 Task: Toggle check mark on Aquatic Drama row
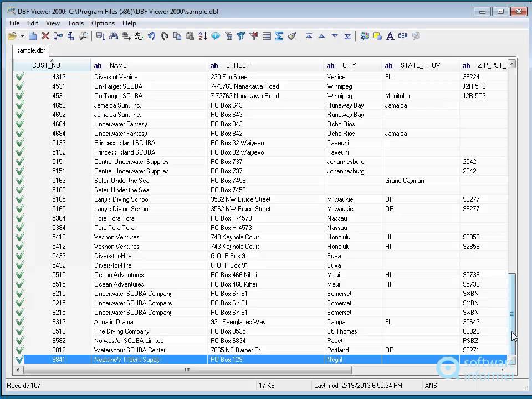[x=20, y=321]
